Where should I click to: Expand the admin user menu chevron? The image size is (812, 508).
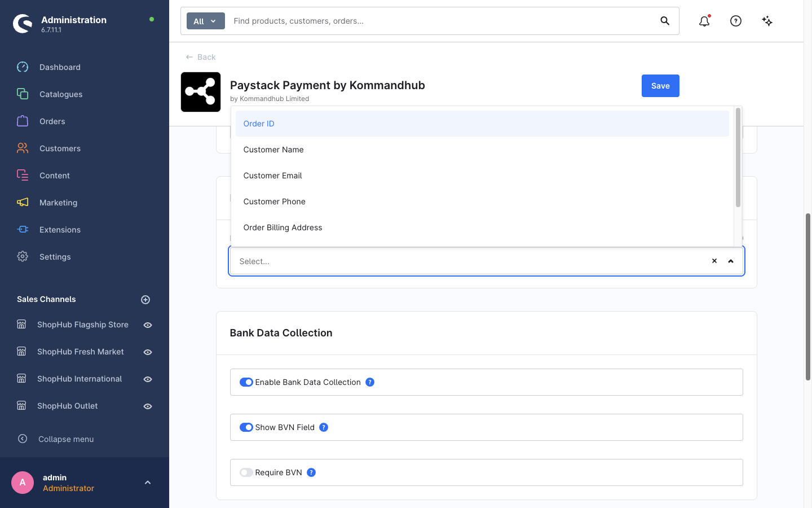pyautogui.click(x=148, y=483)
